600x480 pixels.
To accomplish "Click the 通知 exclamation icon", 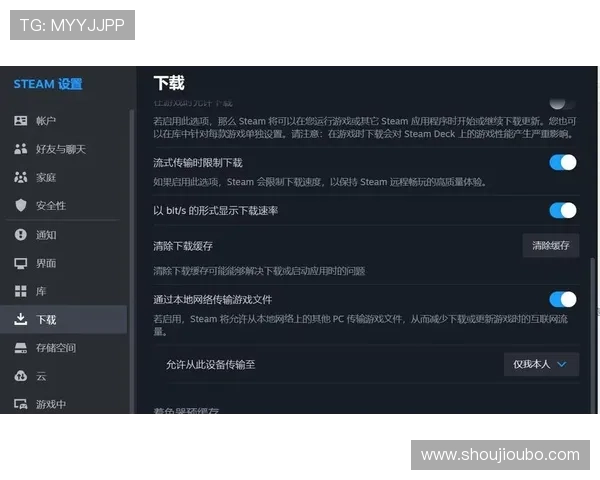I will point(21,234).
